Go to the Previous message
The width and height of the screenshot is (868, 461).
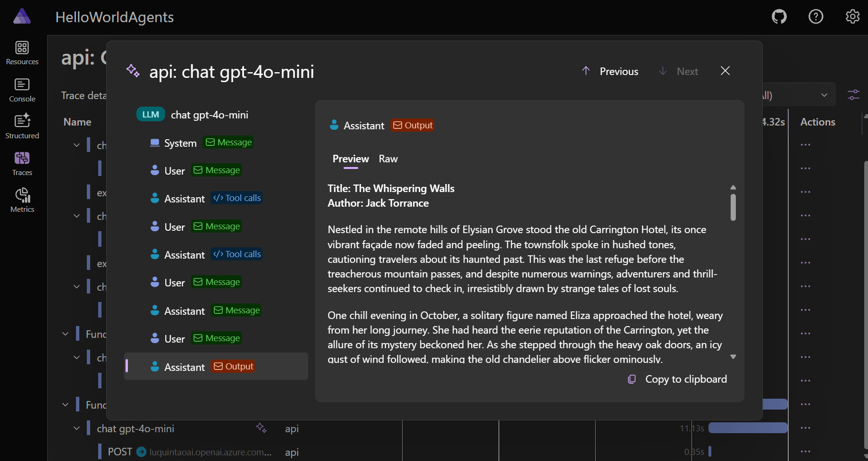click(610, 71)
